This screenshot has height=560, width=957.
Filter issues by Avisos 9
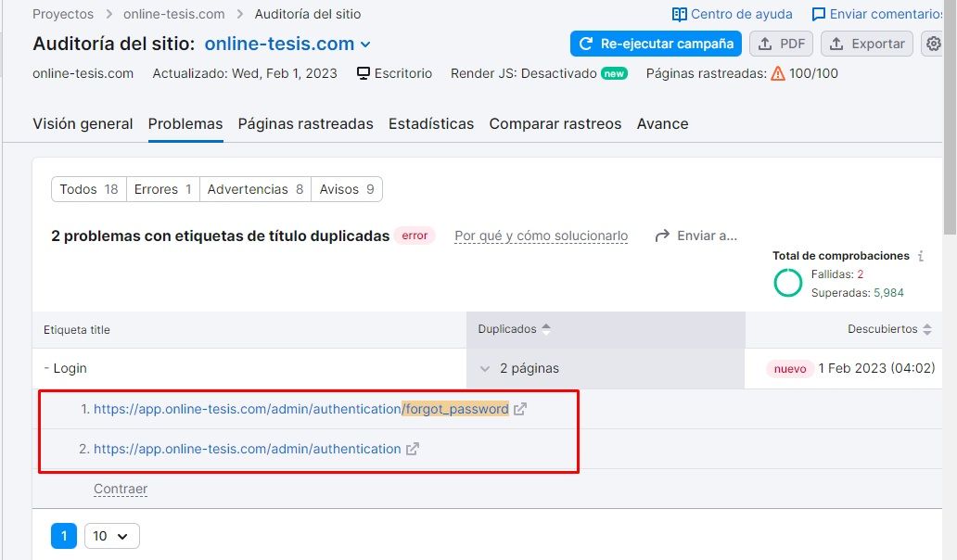tap(347, 189)
